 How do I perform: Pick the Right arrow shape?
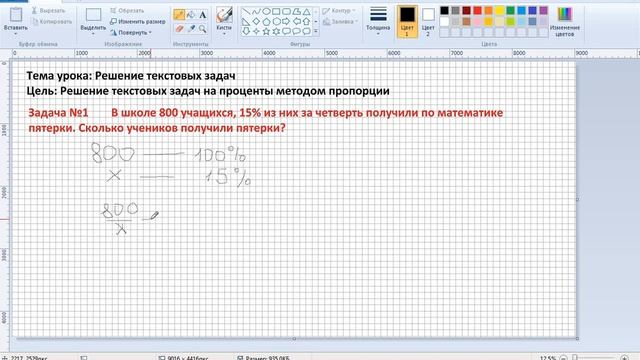(287, 22)
